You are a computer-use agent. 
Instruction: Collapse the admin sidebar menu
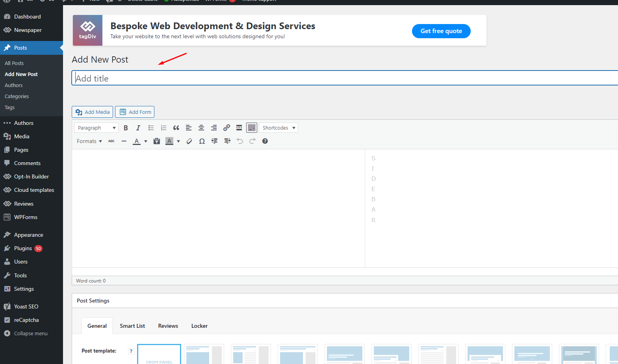pyautogui.click(x=32, y=333)
